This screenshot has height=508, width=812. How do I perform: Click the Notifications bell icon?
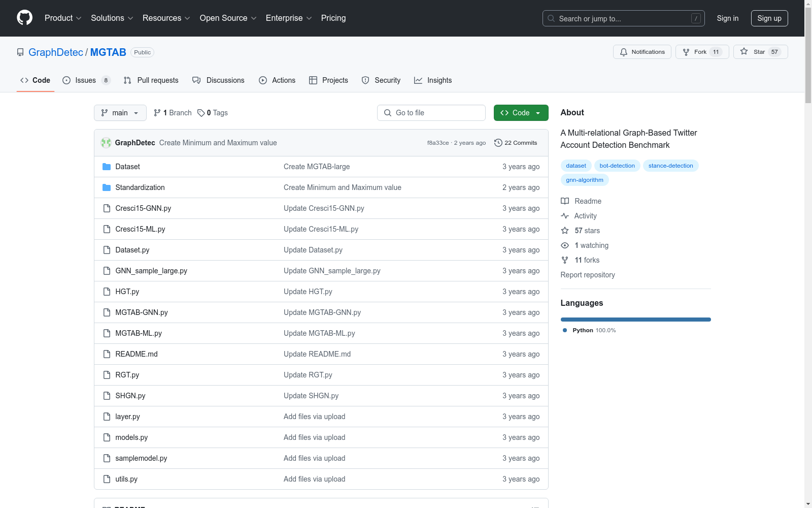click(x=624, y=52)
